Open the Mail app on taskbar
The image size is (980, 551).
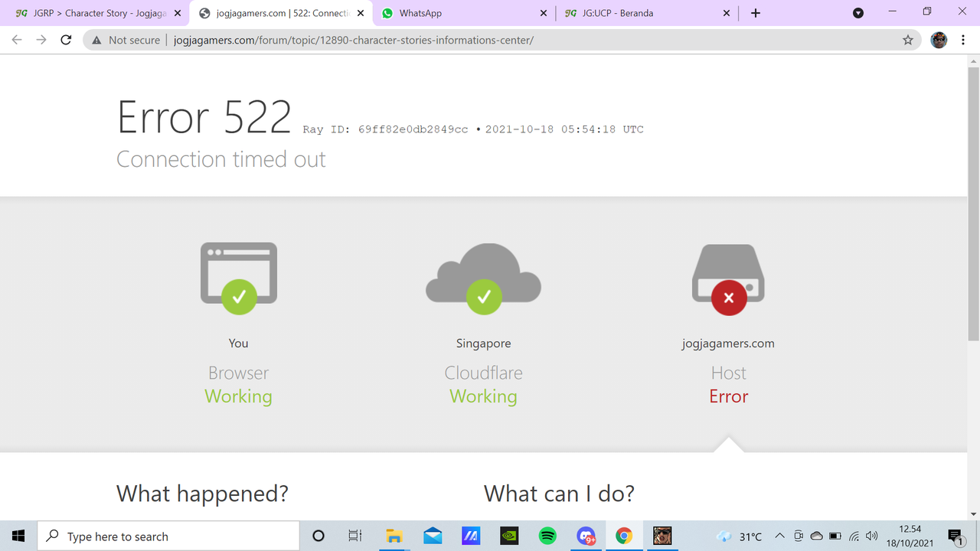pyautogui.click(x=432, y=536)
